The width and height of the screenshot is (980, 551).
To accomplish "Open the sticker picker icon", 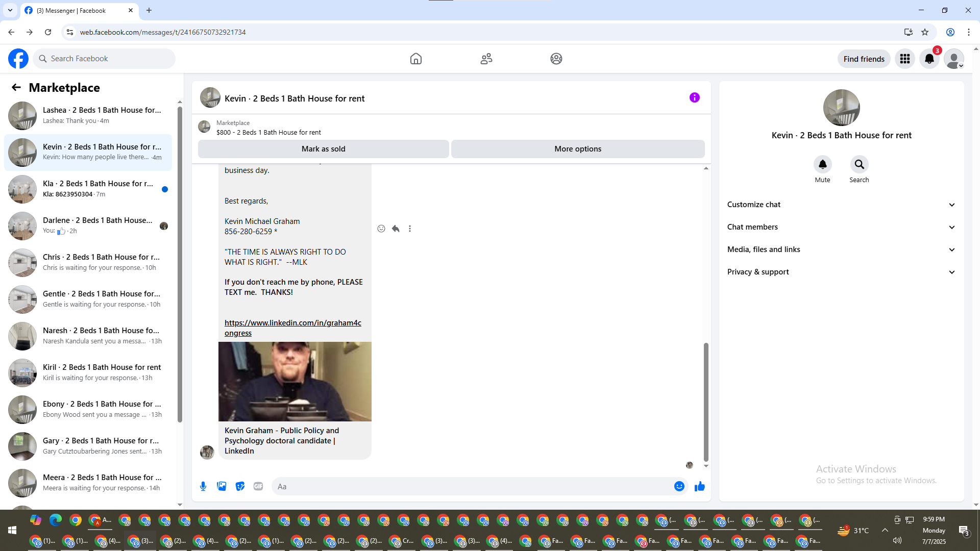I will pyautogui.click(x=240, y=486).
